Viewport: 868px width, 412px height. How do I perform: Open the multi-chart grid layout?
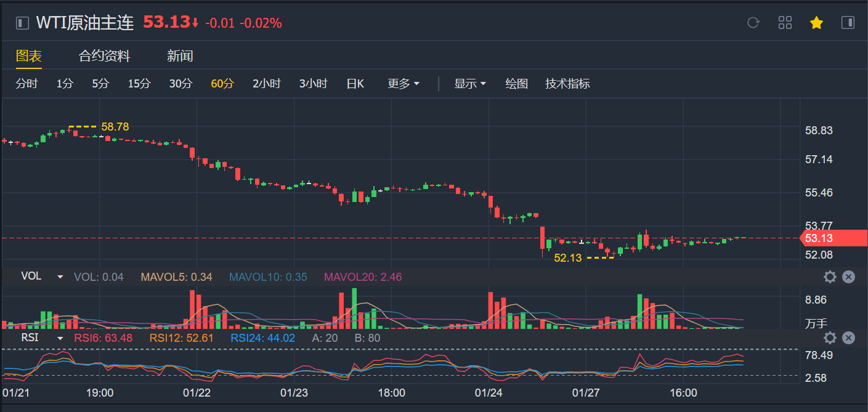coord(785,23)
